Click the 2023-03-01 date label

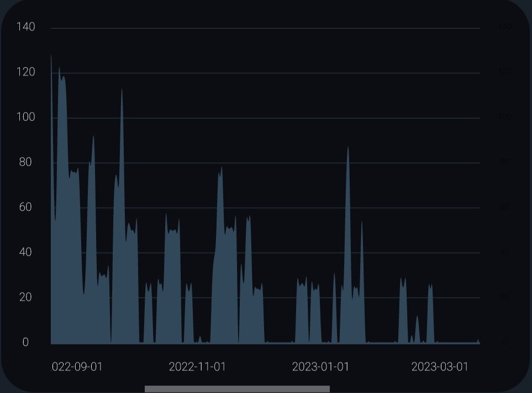[440, 367]
